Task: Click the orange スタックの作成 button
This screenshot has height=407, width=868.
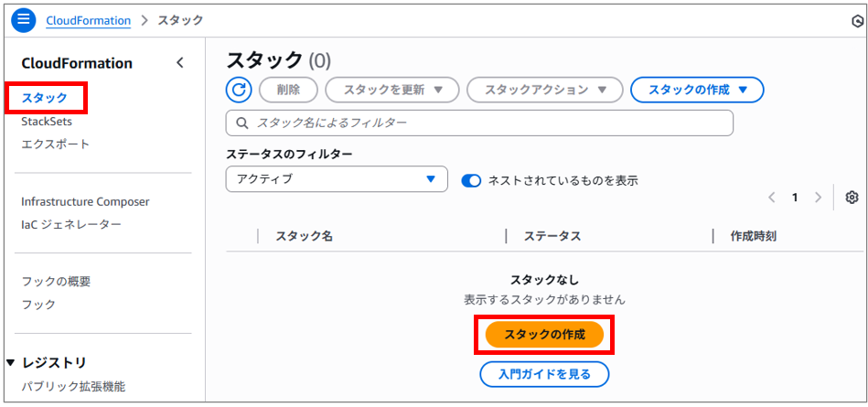Action: point(544,335)
